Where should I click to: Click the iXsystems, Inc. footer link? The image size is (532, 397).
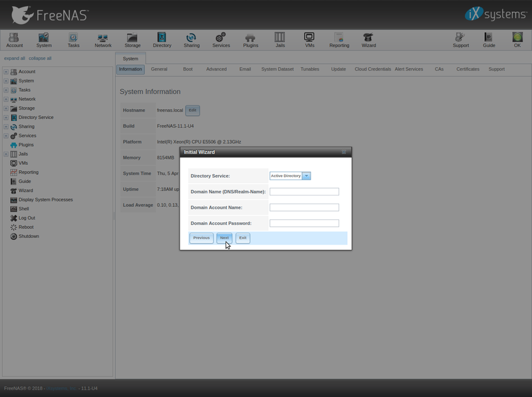click(x=61, y=388)
